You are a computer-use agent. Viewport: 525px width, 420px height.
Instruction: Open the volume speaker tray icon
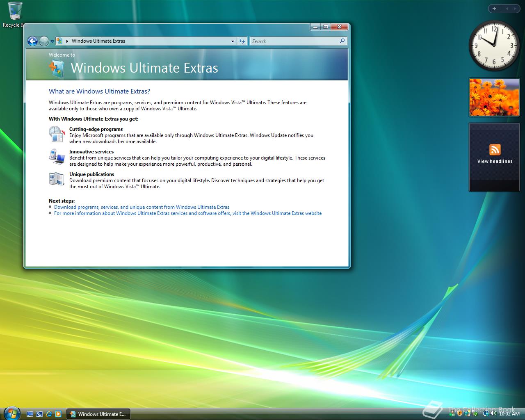493,413
